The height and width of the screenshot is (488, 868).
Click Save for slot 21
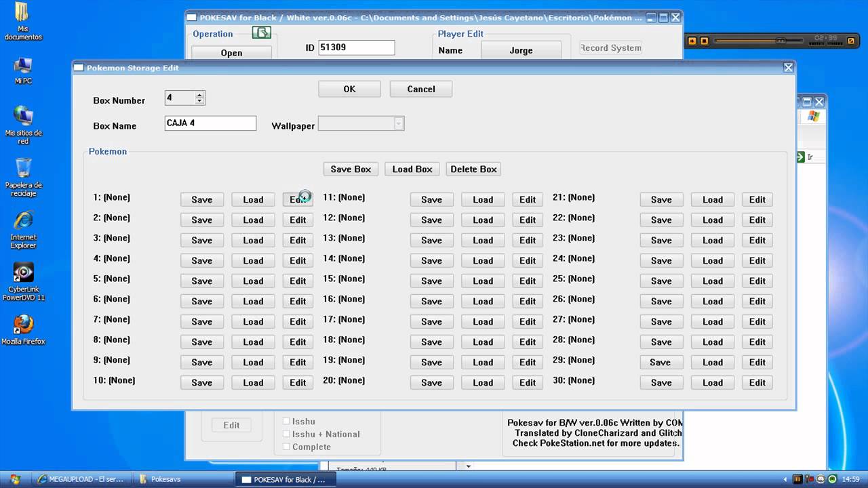point(662,199)
